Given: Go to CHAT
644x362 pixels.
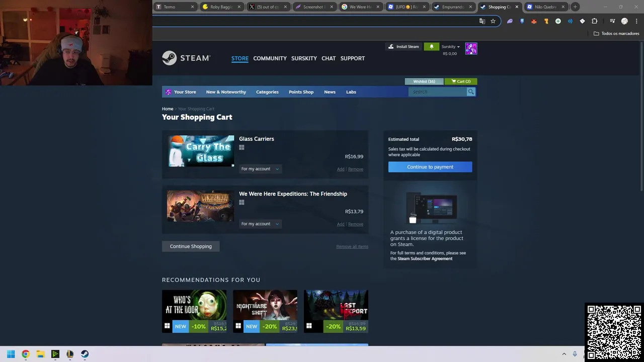Looking at the screenshot, I should point(329,58).
